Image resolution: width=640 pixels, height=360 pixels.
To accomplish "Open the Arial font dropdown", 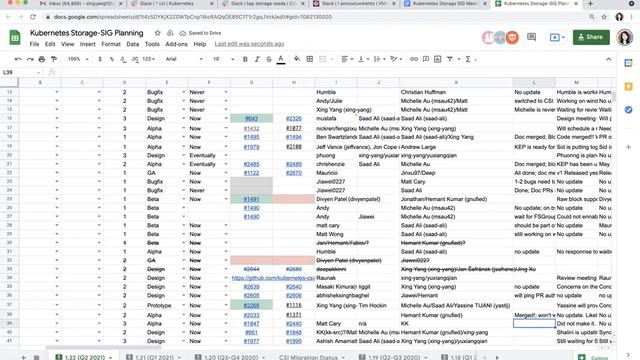I will point(184,59).
